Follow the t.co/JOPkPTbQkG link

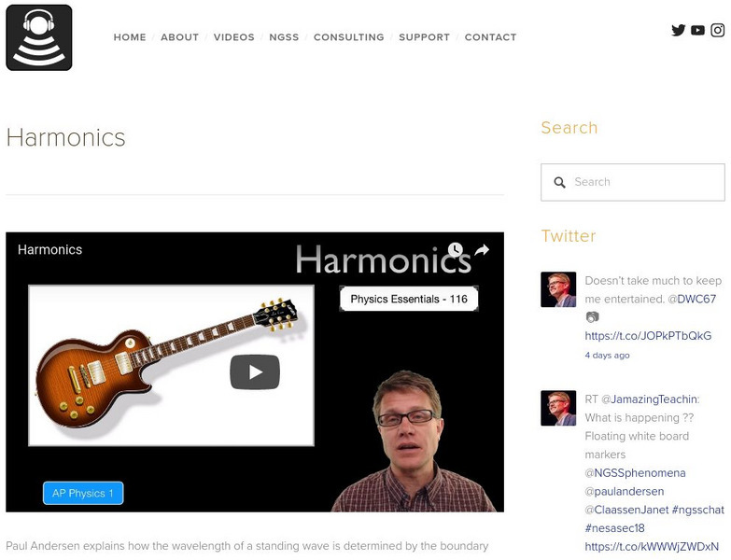coord(648,336)
